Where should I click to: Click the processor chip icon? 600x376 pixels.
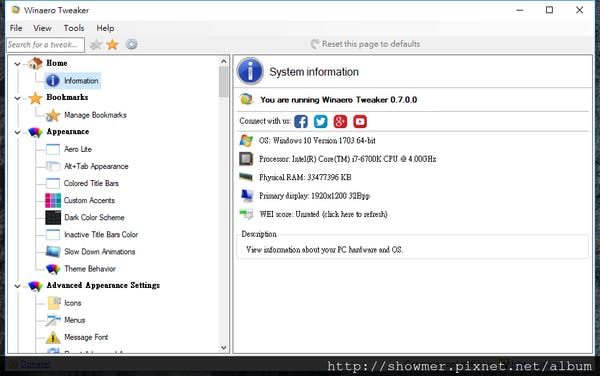(x=246, y=159)
